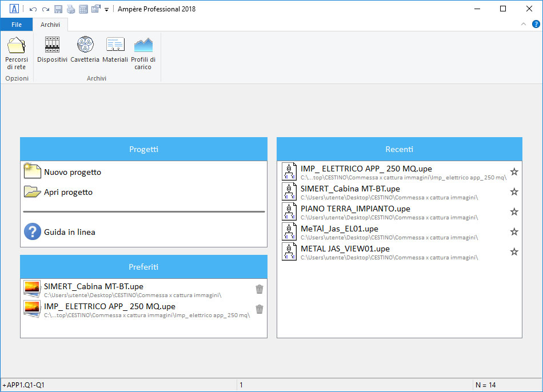Star PIANO TERRA_IMPIANTO.upe as favorite
Screen dimensions: 543x392
pos(514,212)
